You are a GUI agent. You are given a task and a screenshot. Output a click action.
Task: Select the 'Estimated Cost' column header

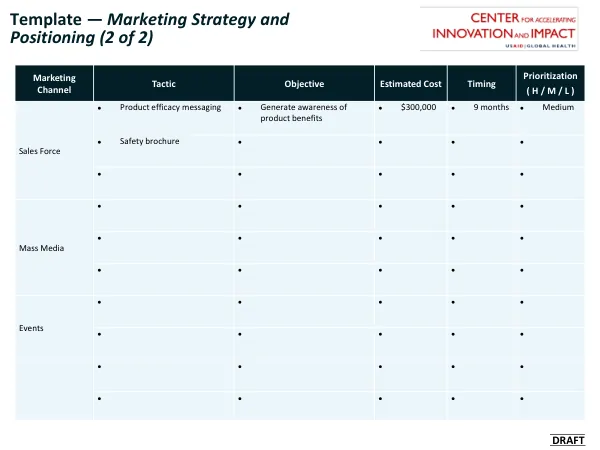411,83
